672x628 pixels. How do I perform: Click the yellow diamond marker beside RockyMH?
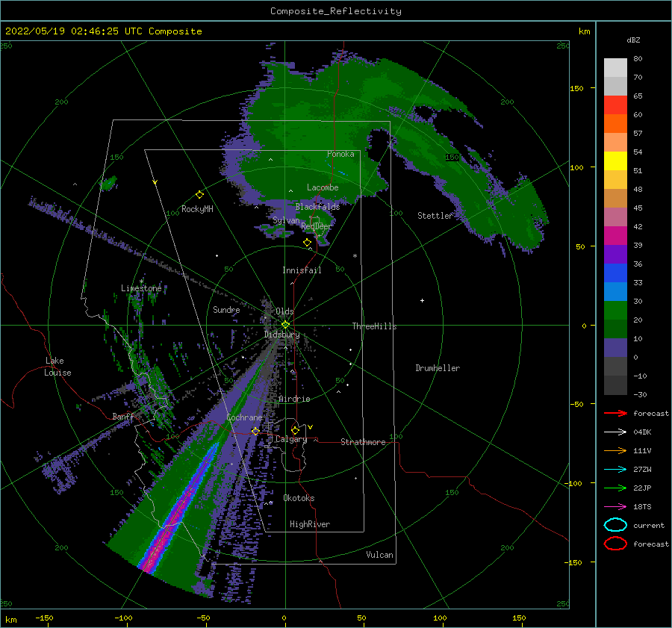(199, 195)
